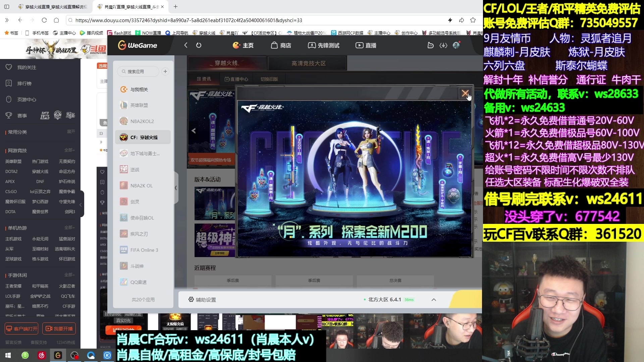This screenshot has width=644, height=362.
Task: Show previous banner with left arrow
Action: pyautogui.click(x=194, y=131)
